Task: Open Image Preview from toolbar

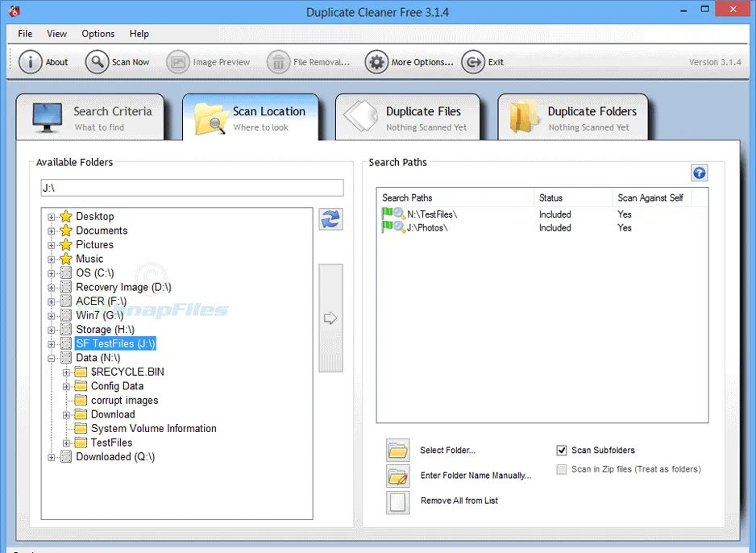Action: (x=208, y=62)
